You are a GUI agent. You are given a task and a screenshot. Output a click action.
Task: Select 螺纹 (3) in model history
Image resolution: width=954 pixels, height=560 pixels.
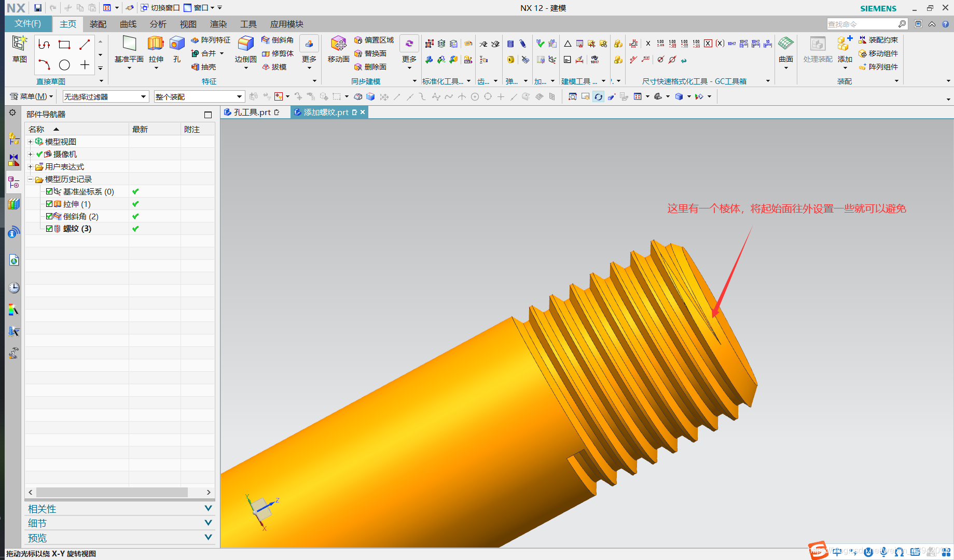click(x=77, y=229)
